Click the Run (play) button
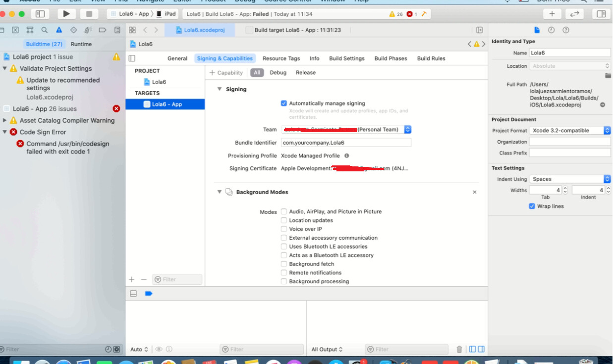The height and width of the screenshot is (364, 613). (66, 14)
